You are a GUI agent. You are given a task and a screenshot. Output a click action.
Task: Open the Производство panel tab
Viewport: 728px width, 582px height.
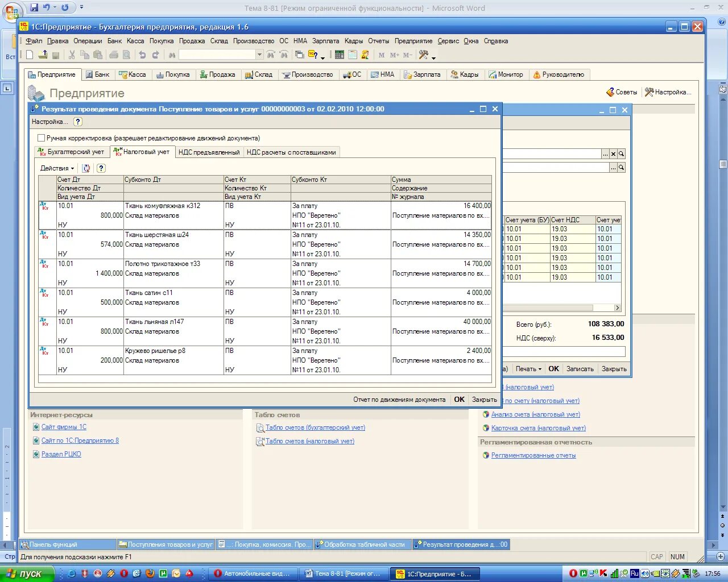coord(308,74)
